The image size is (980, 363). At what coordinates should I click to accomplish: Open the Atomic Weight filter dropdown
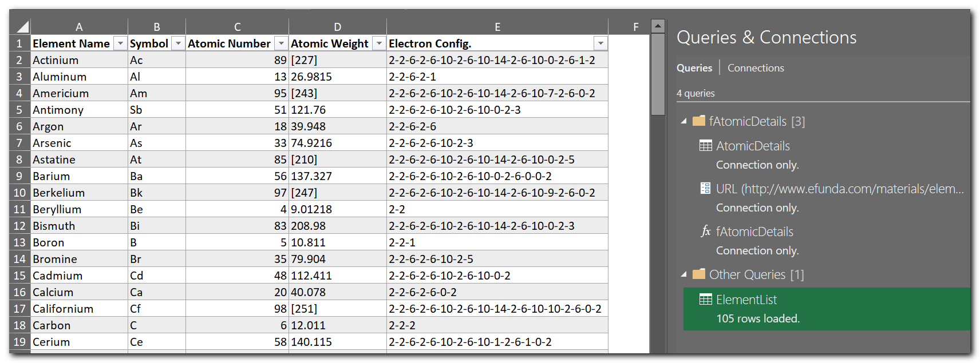379,43
